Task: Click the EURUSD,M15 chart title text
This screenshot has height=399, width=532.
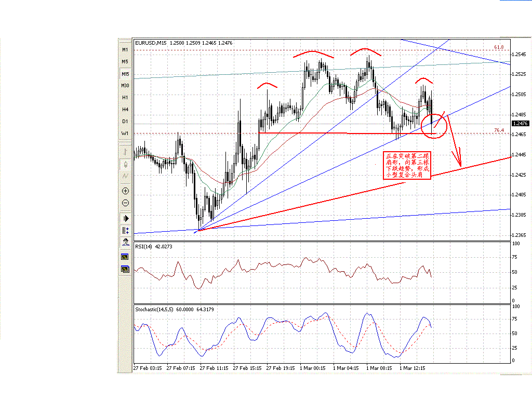Action: pyautogui.click(x=151, y=43)
